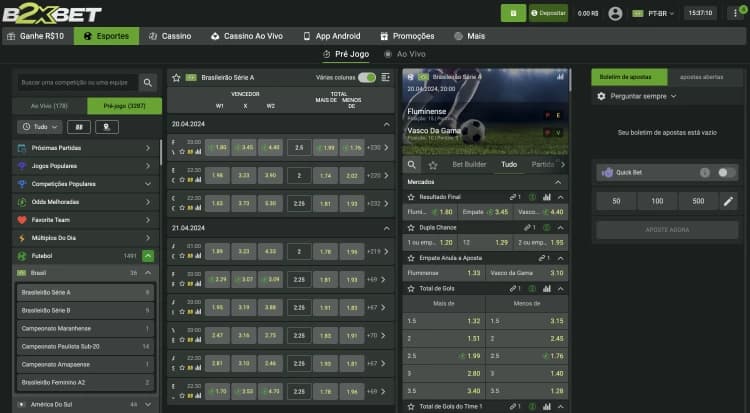Switch to Ao Vivo (178) mode
The height and width of the screenshot is (413, 750).
49,106
